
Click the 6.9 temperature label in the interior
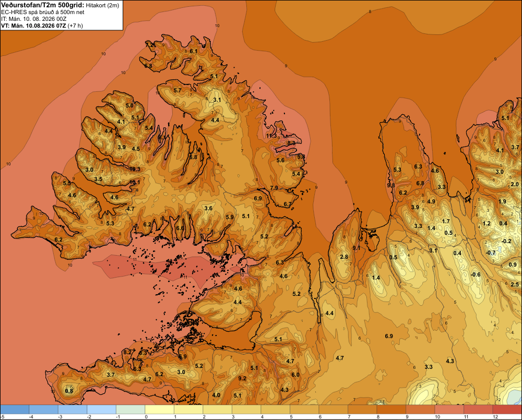coord(389,336)
